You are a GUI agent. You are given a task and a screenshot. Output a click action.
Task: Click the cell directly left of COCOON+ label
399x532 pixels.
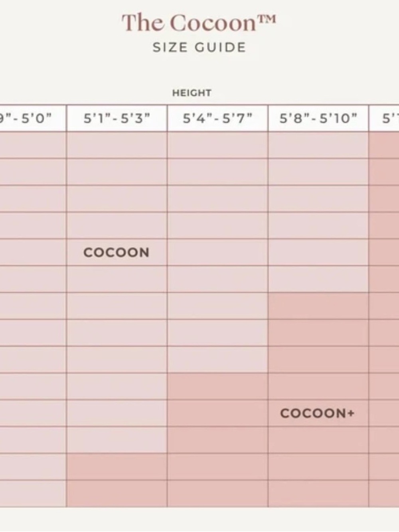[x=217, y=413]
